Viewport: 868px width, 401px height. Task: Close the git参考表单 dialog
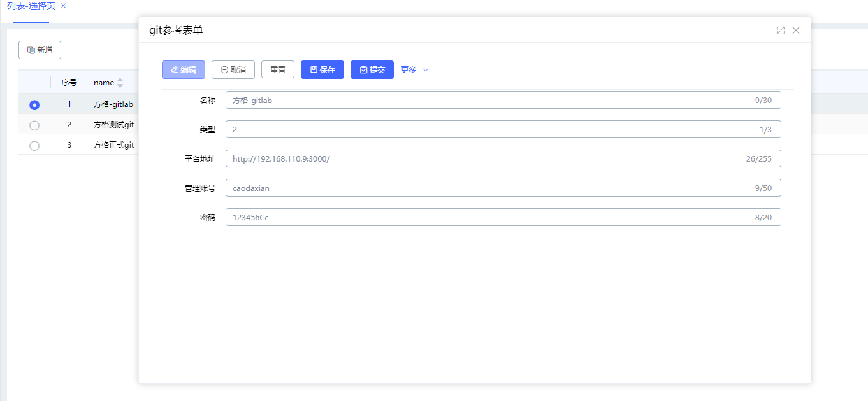click(x=796, y=31)
